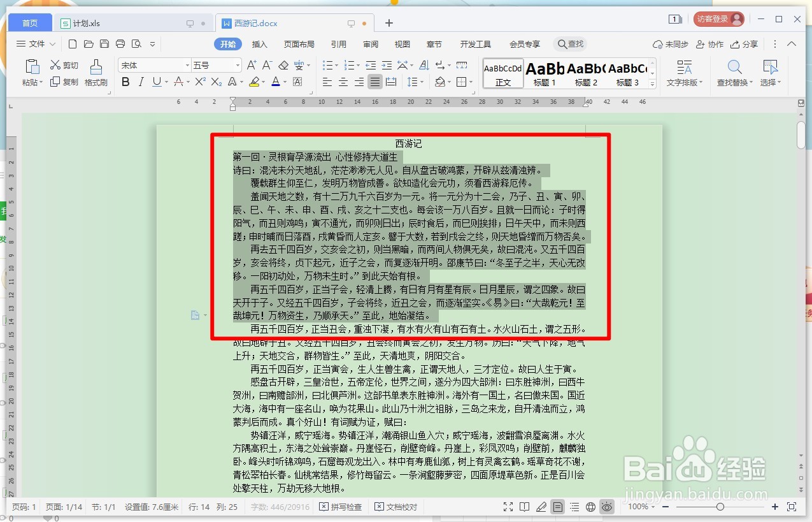Viewport: 812px width, 522px height.
Task: Open the Font size dropdown (五号)
Action: (x=238, y=65)
